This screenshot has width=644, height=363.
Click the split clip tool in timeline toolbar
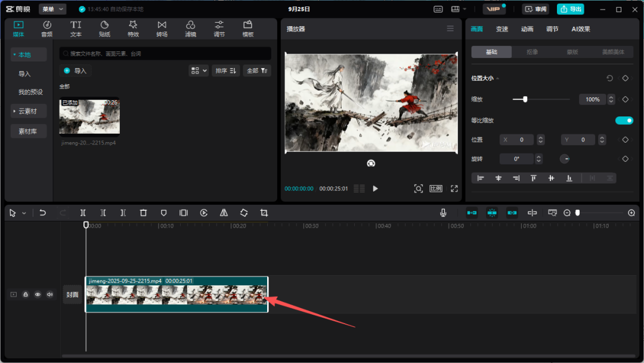[x=83, y=213]
